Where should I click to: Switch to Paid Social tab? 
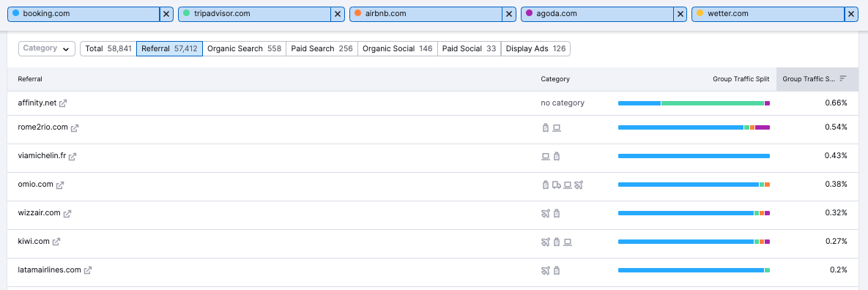[x=469, y=49]
